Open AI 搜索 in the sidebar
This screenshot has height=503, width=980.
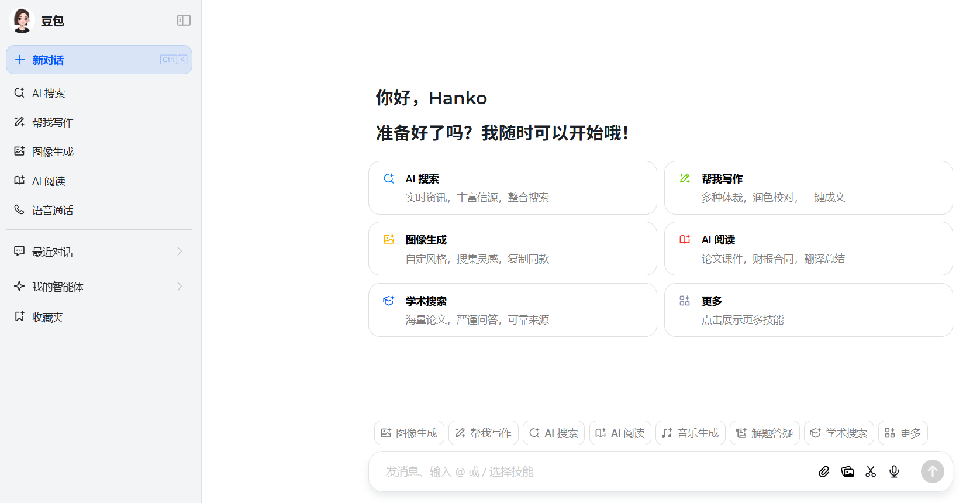99,93
